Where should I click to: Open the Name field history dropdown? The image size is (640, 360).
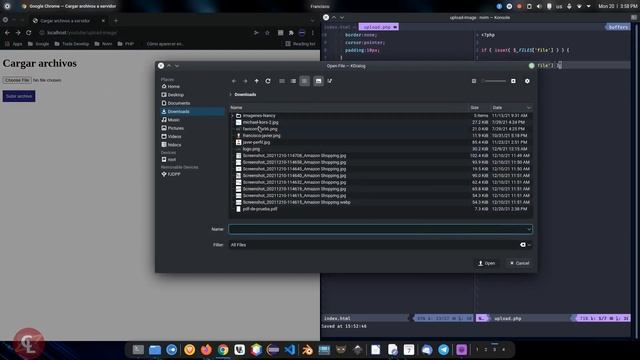(529, 229)
